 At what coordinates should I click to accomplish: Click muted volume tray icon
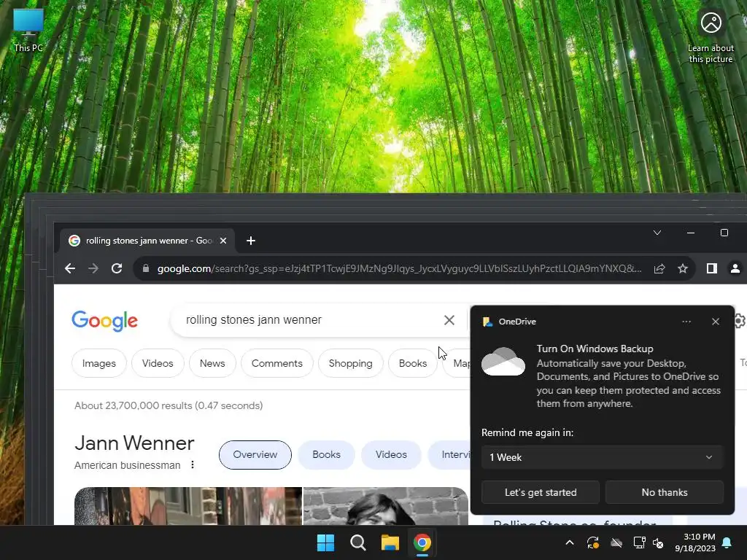click(659, 542)
